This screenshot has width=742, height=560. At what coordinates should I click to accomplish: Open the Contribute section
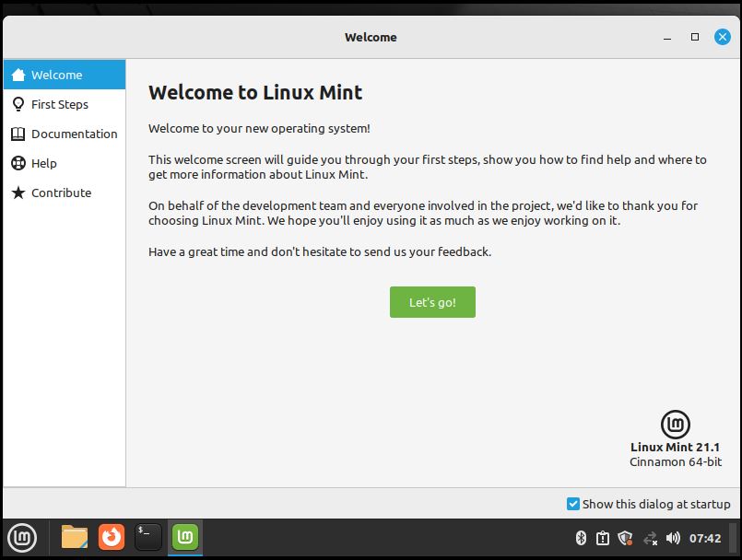[x=65, y=192]
